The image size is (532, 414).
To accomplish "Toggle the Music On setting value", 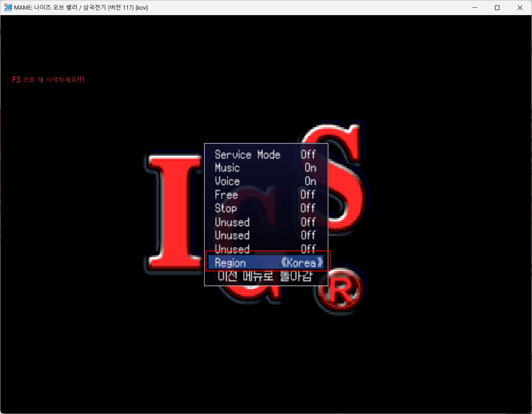I will (x=310, y=168).
